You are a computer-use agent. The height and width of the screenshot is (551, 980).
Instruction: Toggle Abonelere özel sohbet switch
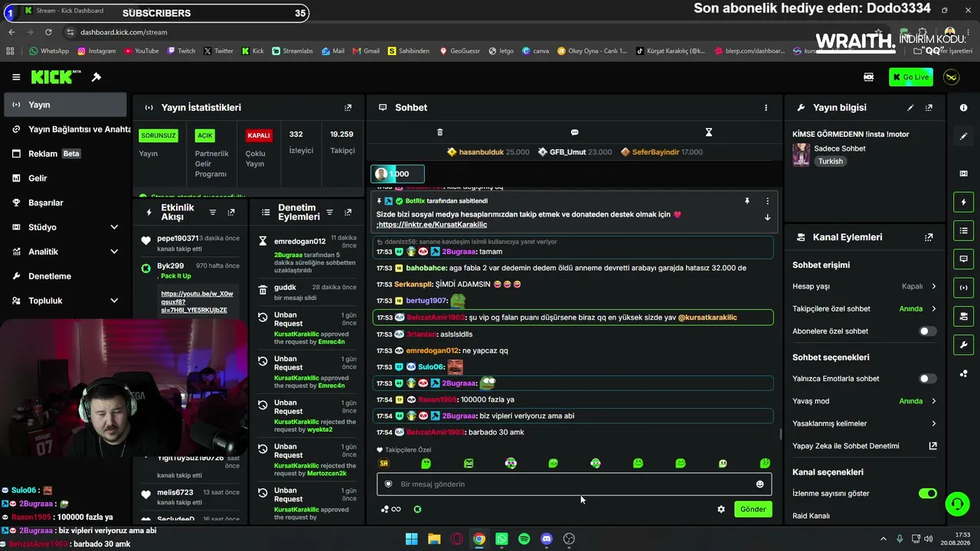pos(927,331)
